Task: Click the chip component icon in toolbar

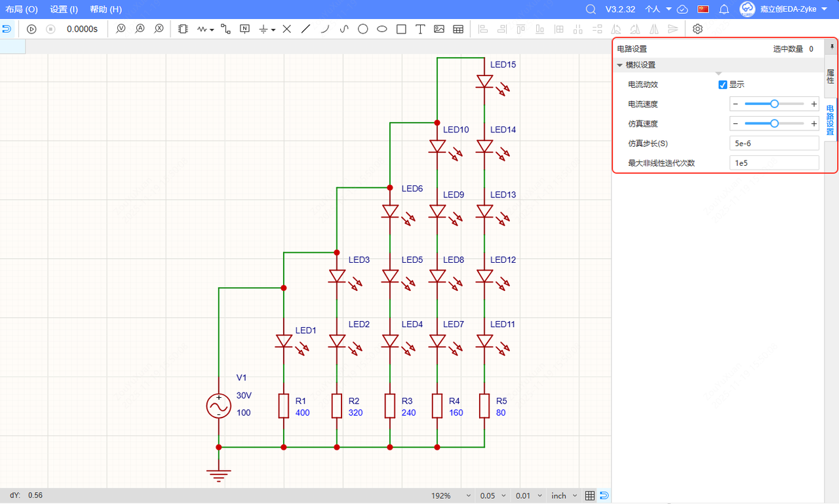Action: click(x=183, y=29)
